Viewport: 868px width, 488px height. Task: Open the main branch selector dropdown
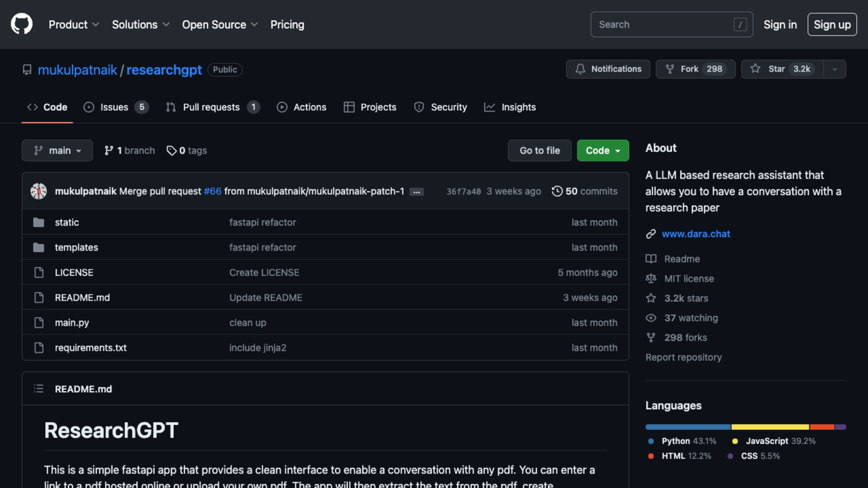(57, 150)
